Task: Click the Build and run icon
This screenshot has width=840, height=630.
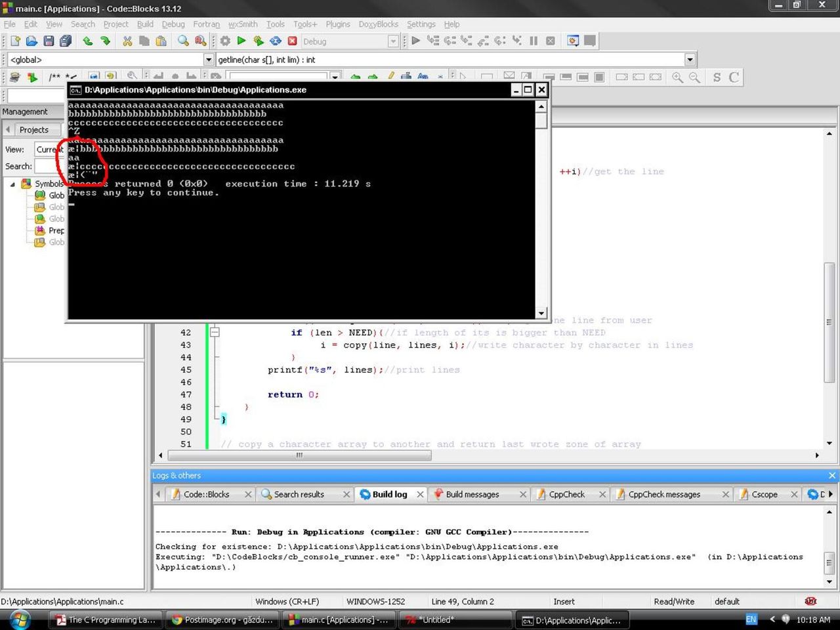Action: click(x=259, y=41)
